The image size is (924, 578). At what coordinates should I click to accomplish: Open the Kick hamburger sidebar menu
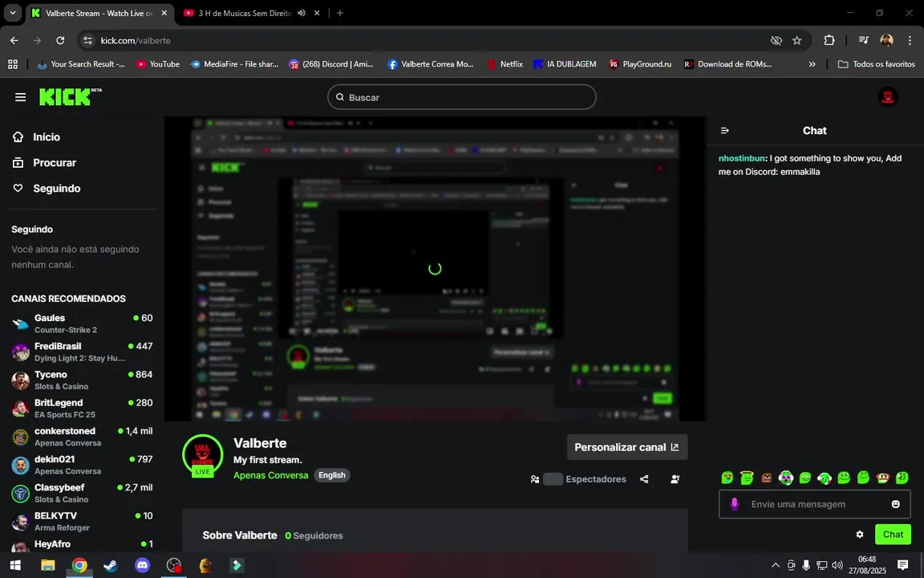pos(20,97)
